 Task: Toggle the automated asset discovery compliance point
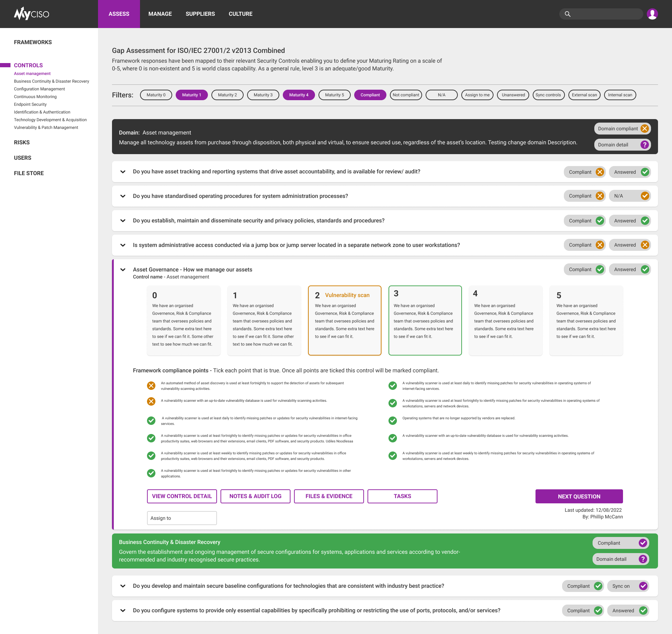click(x=151, y=386)
